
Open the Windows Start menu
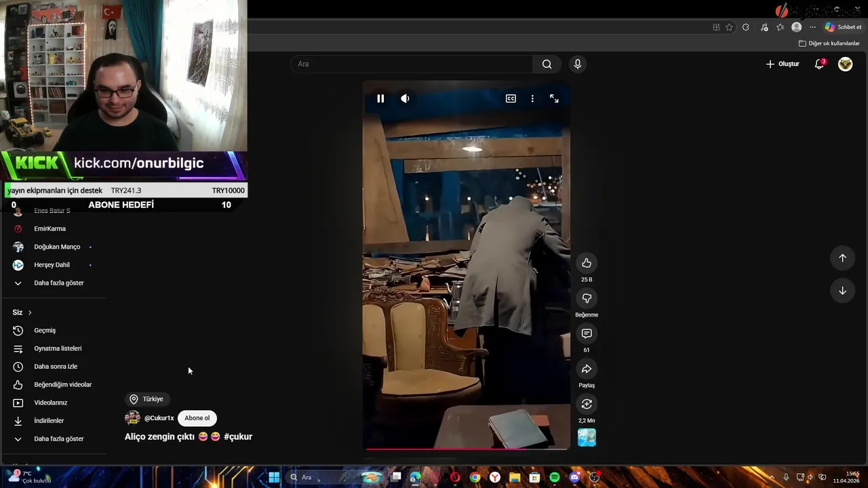click(274, 477)
